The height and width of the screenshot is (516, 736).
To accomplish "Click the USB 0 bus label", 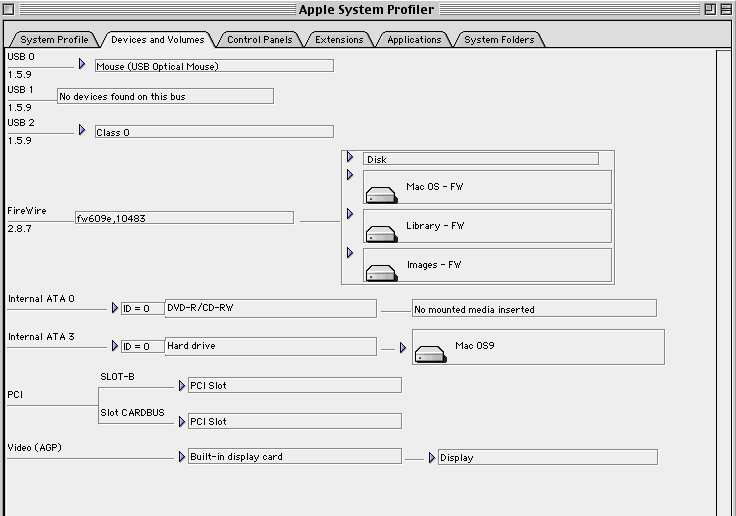I will coord(21,56).
